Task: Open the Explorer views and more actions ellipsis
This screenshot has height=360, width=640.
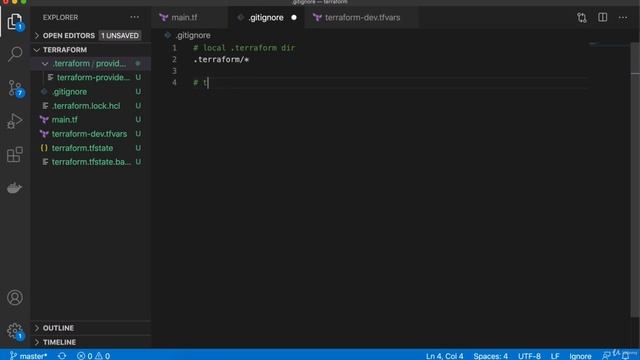Action: coord(135,18)
